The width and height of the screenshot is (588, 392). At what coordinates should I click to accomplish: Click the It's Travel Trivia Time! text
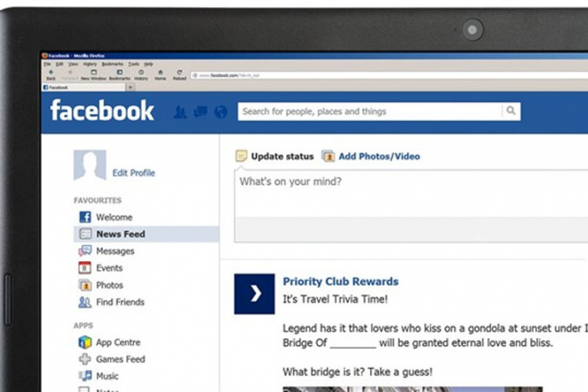[x=336, y=299]
